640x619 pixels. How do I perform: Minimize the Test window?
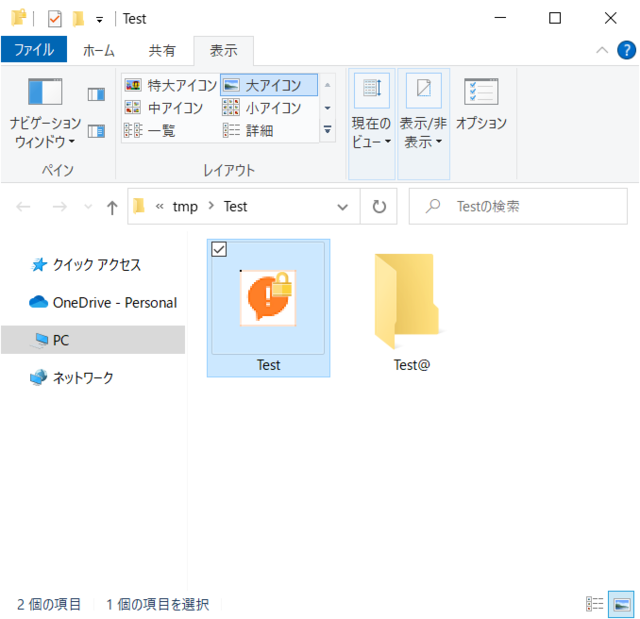click(500, 18)
